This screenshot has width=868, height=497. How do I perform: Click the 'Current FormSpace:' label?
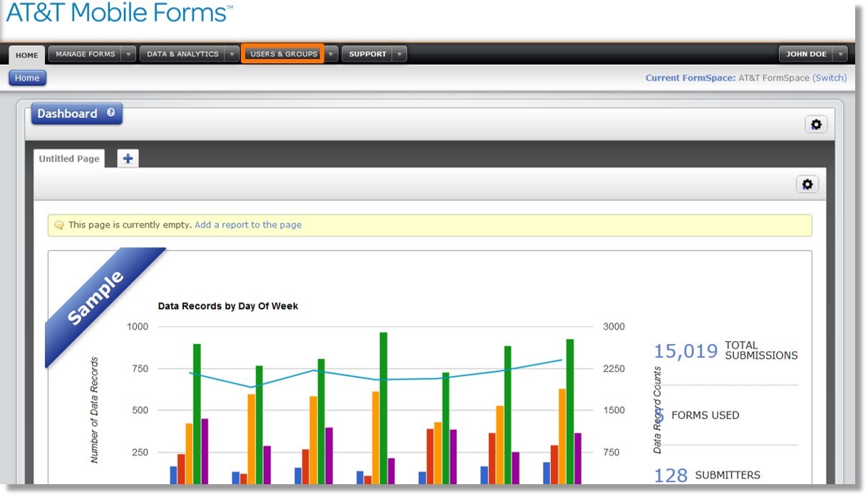coord(691,78)
